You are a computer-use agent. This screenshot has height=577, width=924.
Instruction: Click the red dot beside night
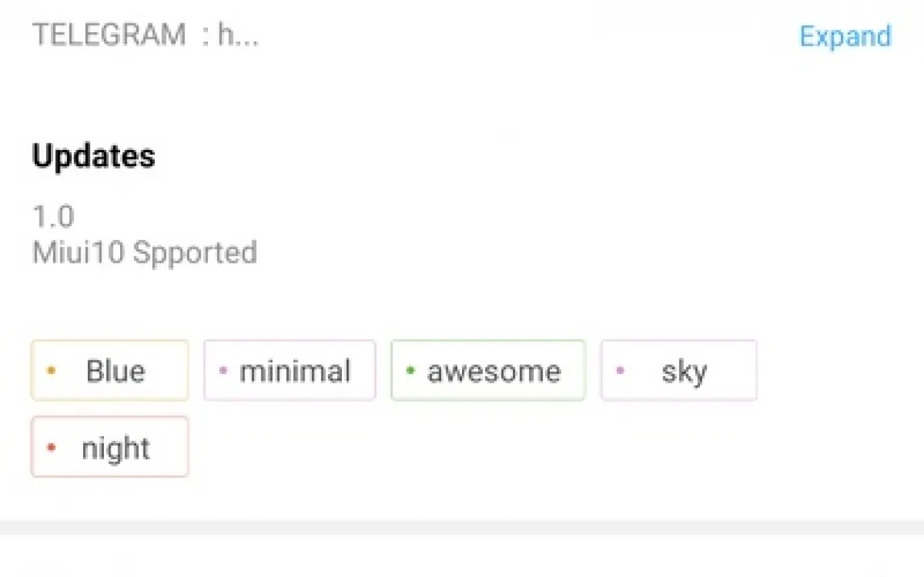52,447
